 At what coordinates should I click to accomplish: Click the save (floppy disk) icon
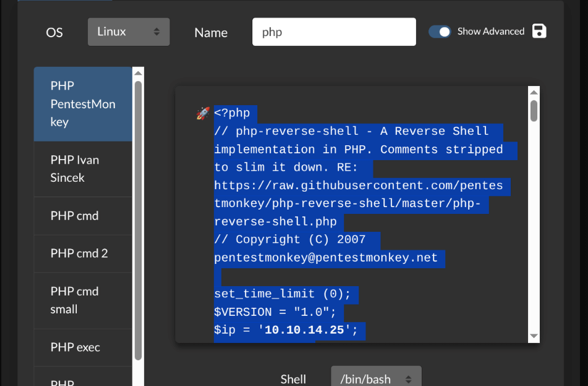(539, 31)
